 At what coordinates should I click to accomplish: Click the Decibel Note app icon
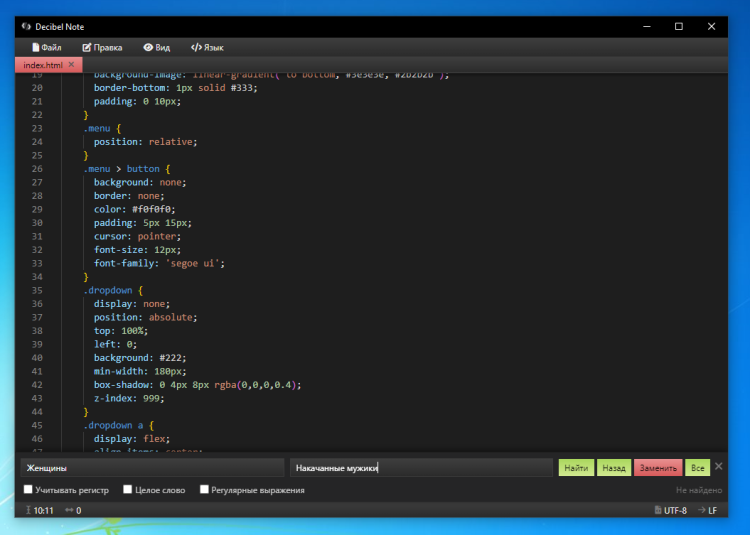coord(25,26)
